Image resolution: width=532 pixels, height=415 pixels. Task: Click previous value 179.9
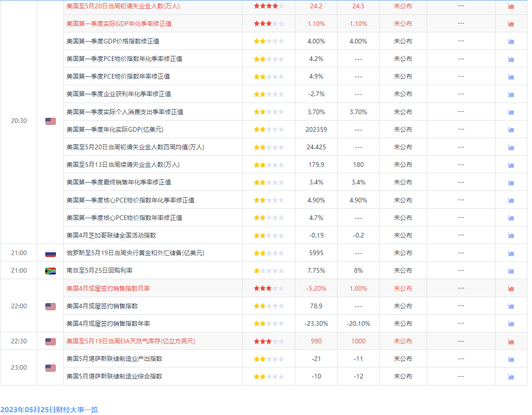[316, 165]
